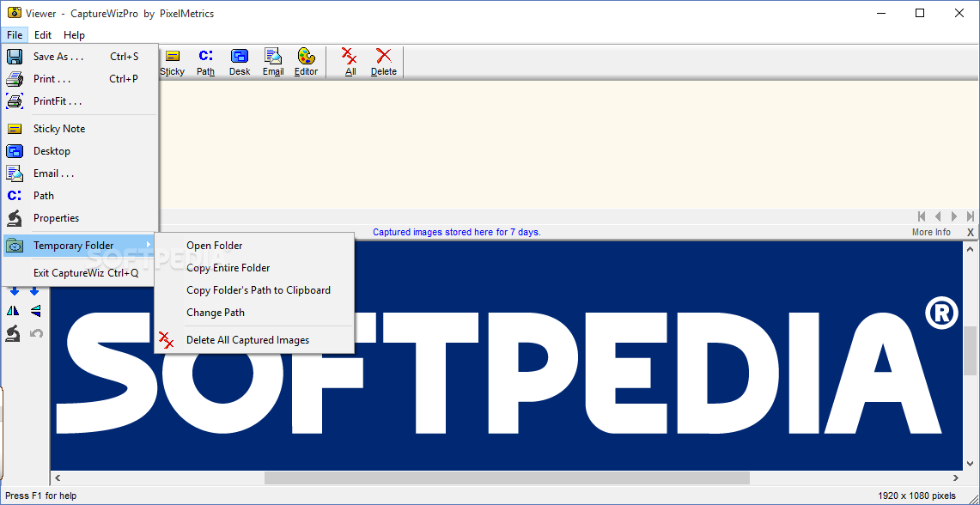The image size is (980, 505).
Task: Click the flip horizontal icon in left panel
Action: coord(15,311)
